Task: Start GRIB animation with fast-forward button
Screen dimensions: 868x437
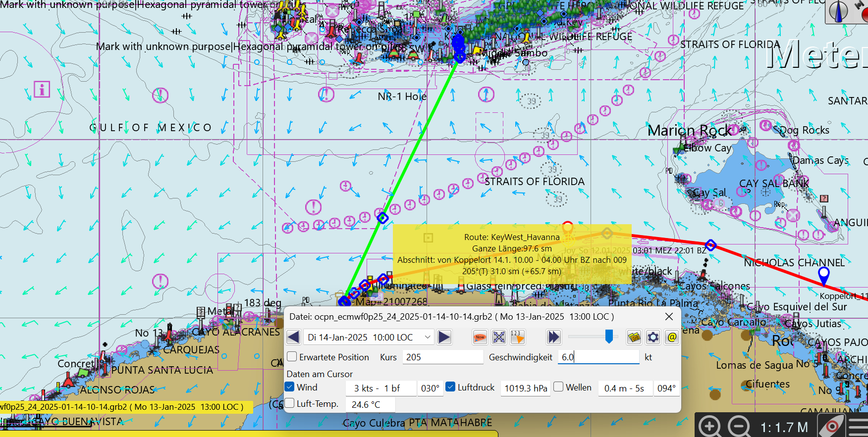Action: click(553, 337)
